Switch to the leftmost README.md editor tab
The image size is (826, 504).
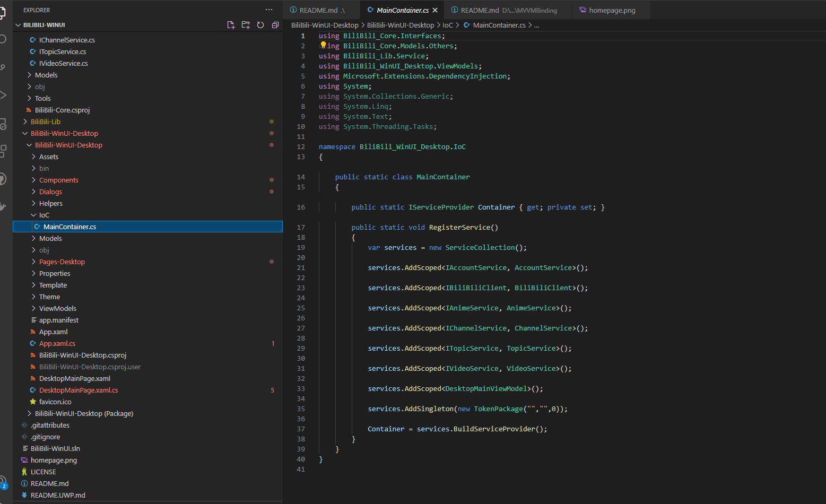pos(321,10)
